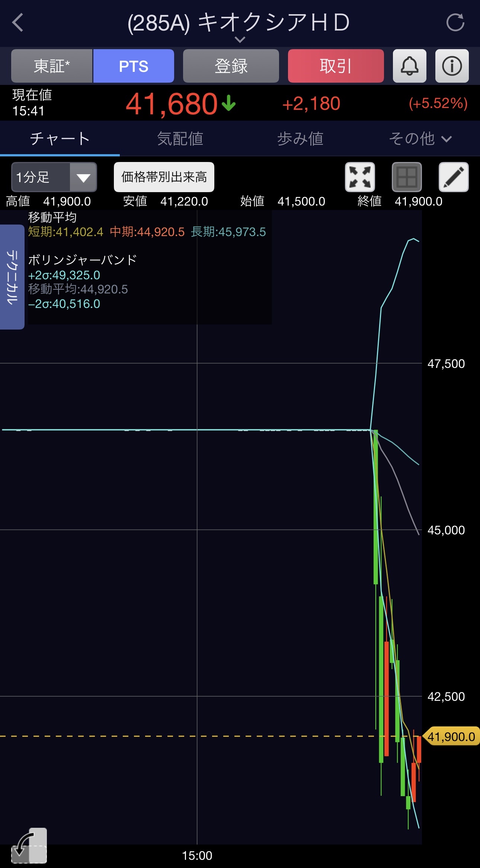
Task: Expand the テクニカル side panel
Action: [x=12, y=277]
